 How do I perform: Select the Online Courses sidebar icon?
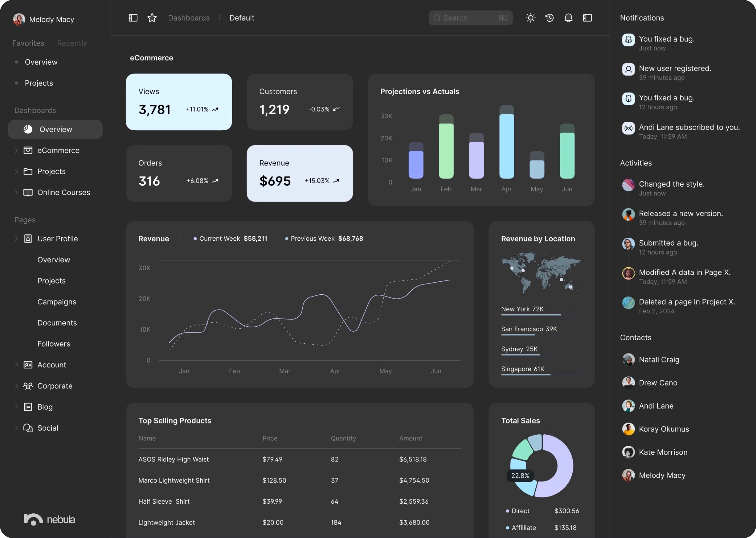pos(27,192)
